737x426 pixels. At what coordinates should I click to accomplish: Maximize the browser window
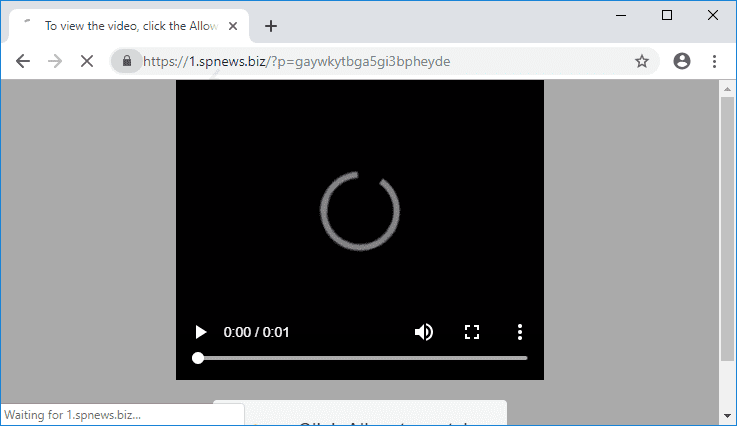pyautogui.click(x=667, y=15)
